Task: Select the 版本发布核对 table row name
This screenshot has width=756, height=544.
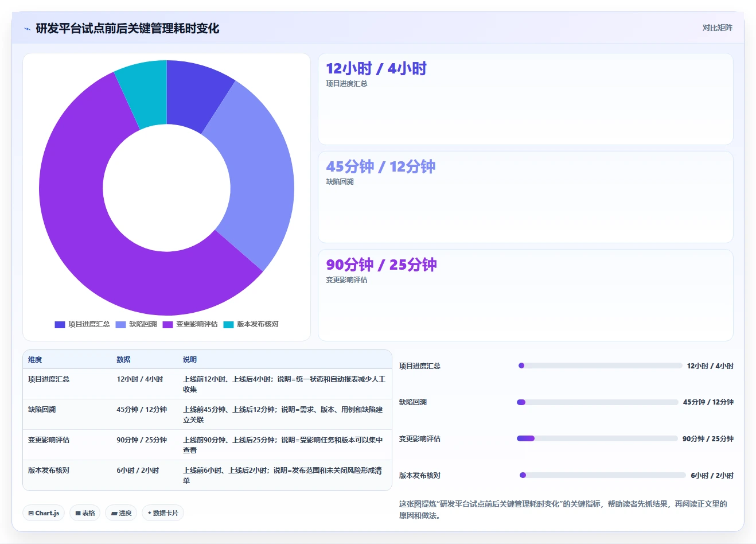Action: (x=49, y=471)
